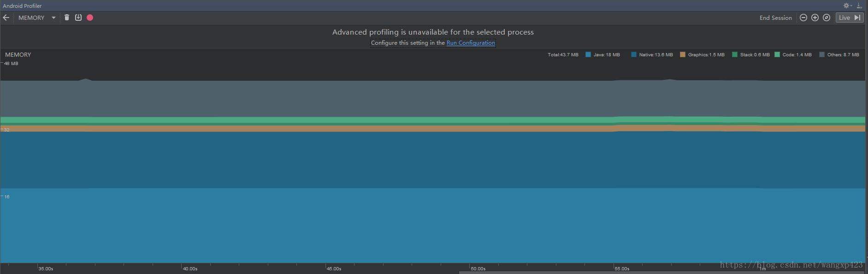Click the horizontal timeline scrollbar thumb
The width and height of the screenshot is (868, 274).
tap(661, 273)
